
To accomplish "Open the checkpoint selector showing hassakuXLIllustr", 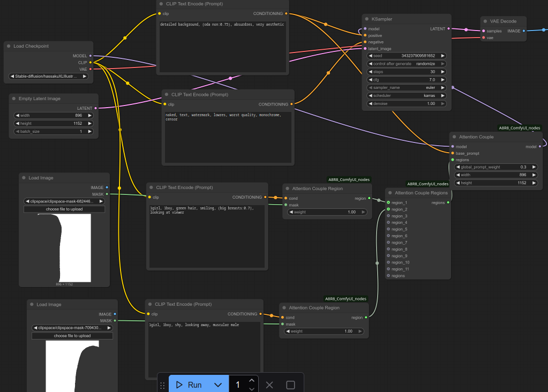I will point(49,76).
